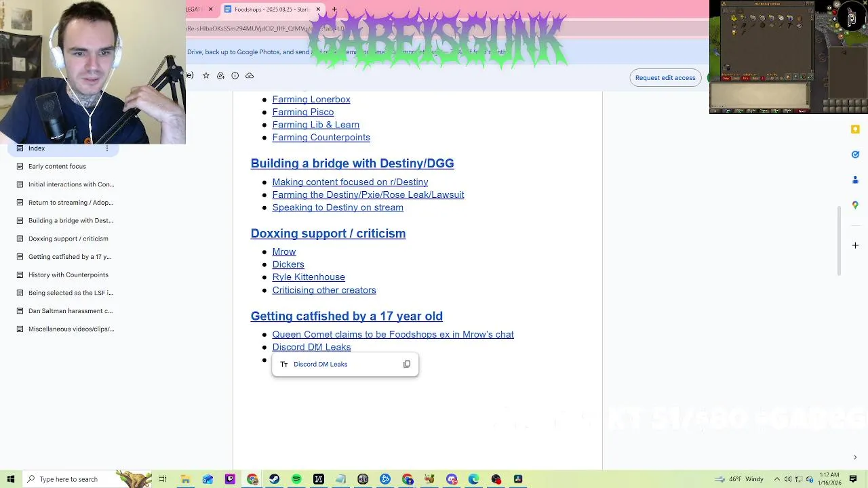The width and height of the screenshot is (868, 488).
Task: Close the Foodshops browser tab
Action: (x=318, y=9)
